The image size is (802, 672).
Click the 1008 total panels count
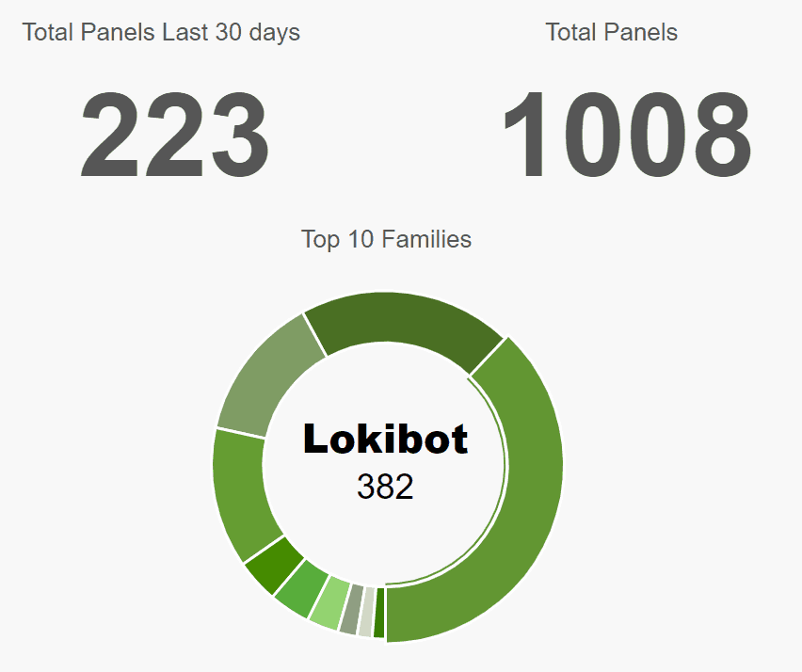point(627,135)
